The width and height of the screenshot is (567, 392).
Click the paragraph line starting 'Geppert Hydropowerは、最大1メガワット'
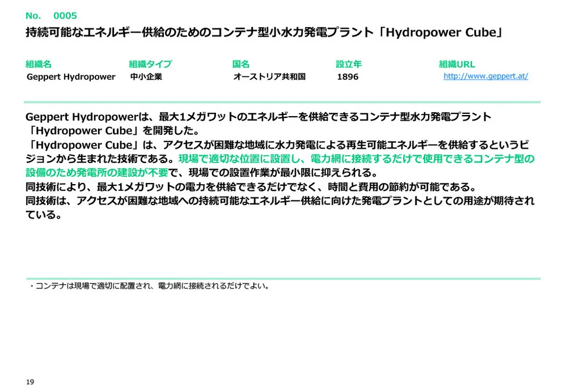258,117
